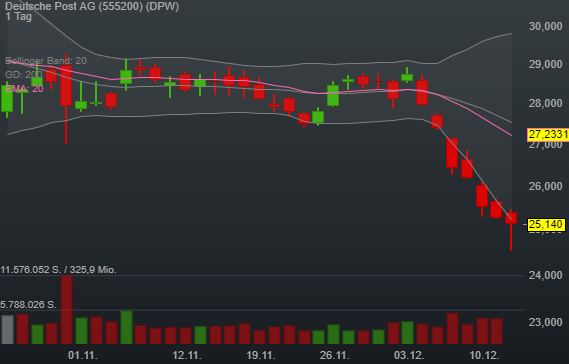
Task: Click the '1 Tag' timeframe label
Action: (19, 16)
